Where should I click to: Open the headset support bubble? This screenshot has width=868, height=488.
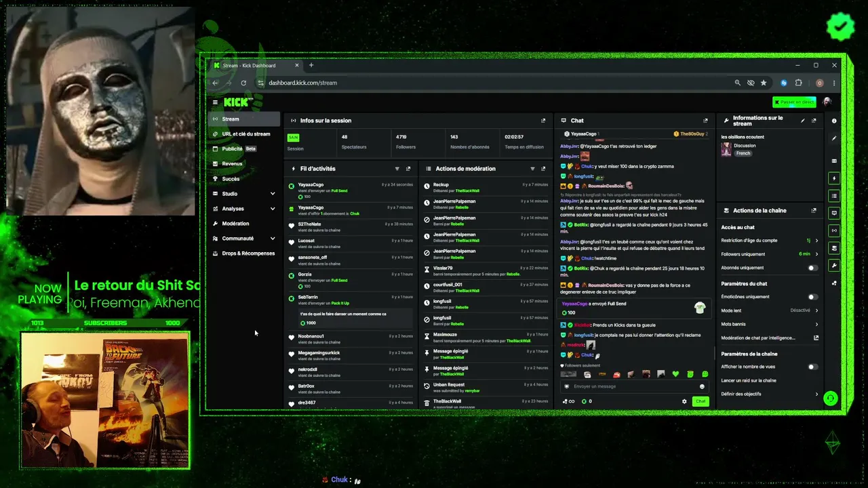[x=830, y=399]
